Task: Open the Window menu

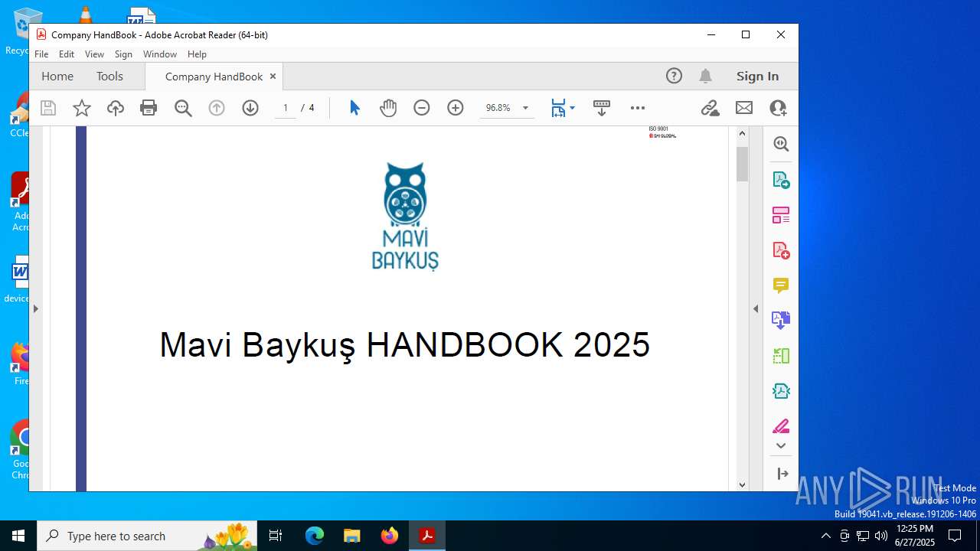Action: (160, 54)
